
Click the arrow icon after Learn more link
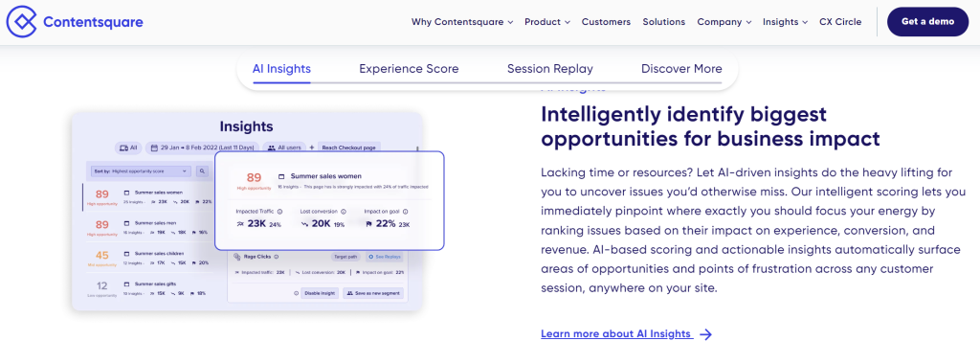click(705, 334)
